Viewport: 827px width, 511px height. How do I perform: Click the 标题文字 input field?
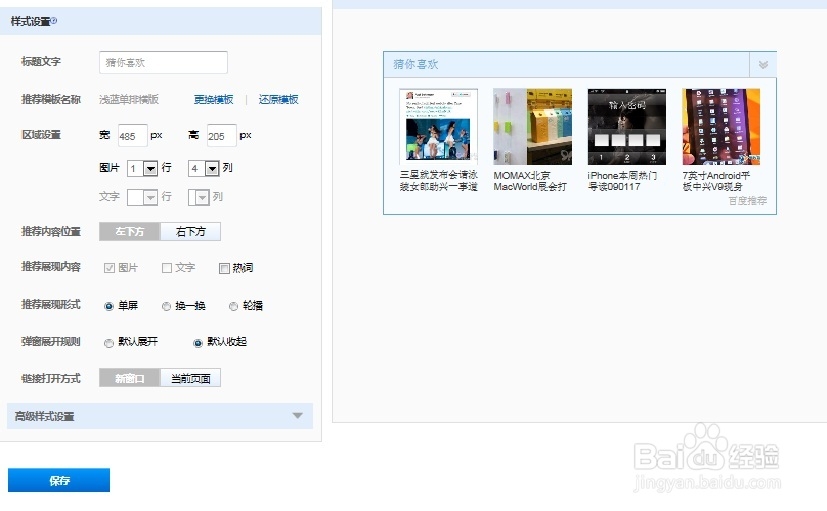[x=164, y=62]
